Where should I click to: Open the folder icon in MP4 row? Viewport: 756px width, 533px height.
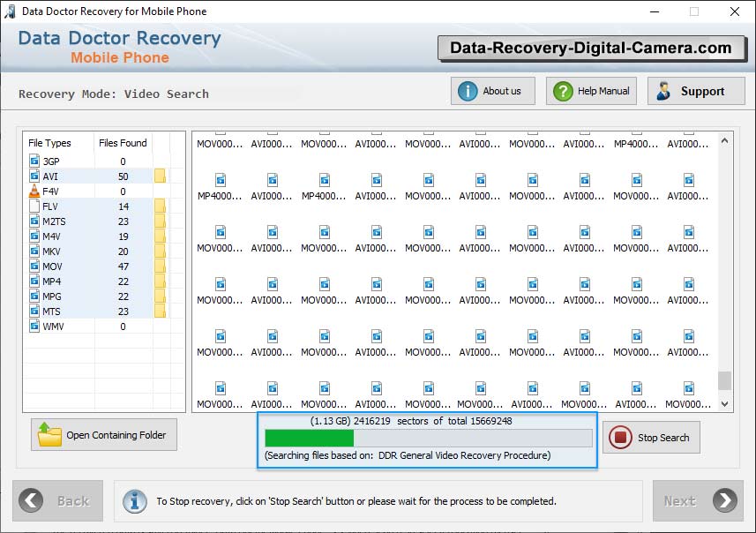(160, 281)
